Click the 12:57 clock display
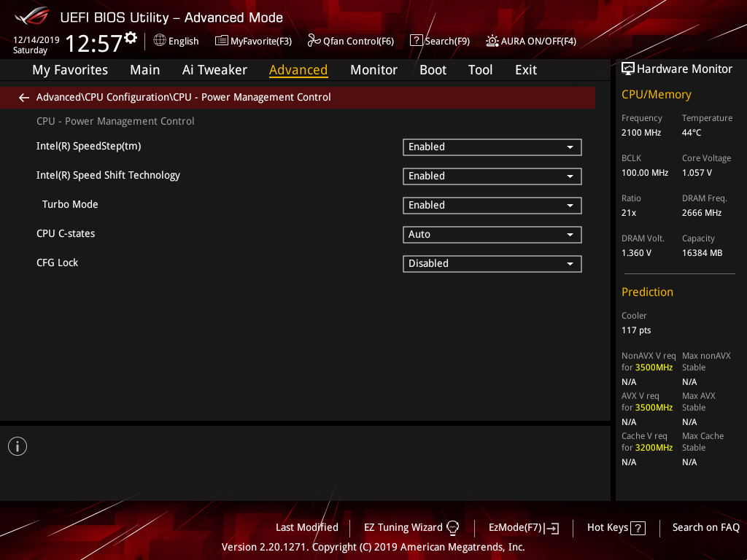Viewport: 747px width, 560px height. [x=94, y=43]
